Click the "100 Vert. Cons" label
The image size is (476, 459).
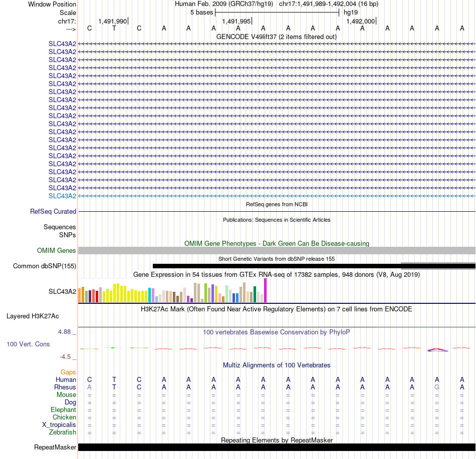tap(28, 344)
